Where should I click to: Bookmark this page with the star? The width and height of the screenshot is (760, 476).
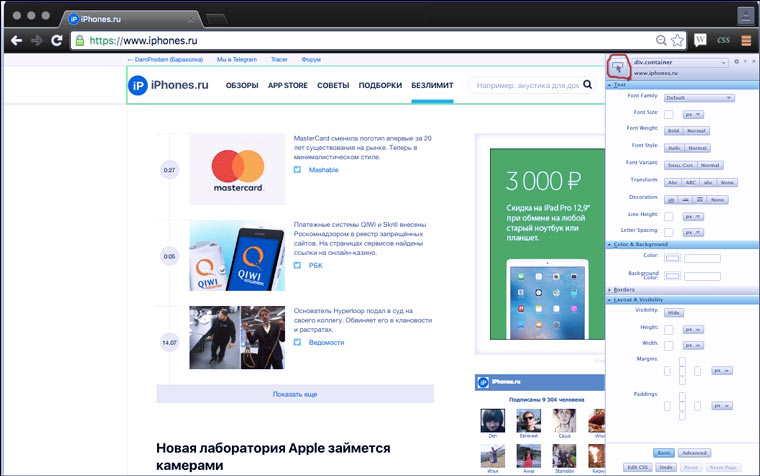677,41
